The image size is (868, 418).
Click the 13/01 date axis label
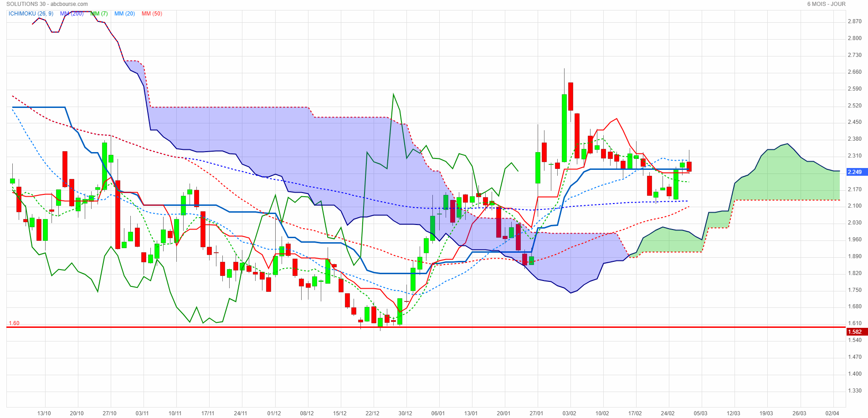[471, 413]
